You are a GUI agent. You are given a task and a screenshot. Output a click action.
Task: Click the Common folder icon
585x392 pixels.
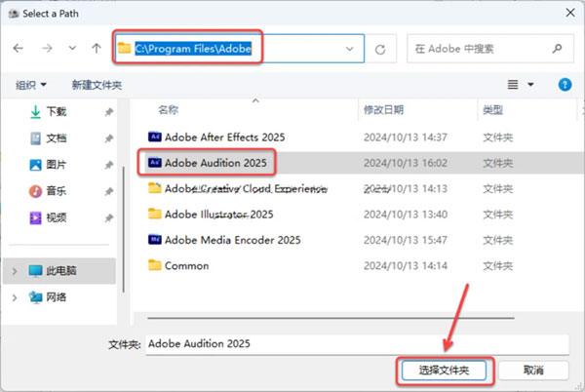click(x=155, y=265)
